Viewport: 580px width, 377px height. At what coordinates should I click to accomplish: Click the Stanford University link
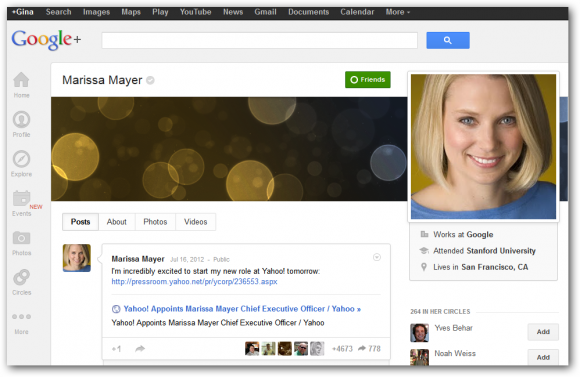pos(501,251)
